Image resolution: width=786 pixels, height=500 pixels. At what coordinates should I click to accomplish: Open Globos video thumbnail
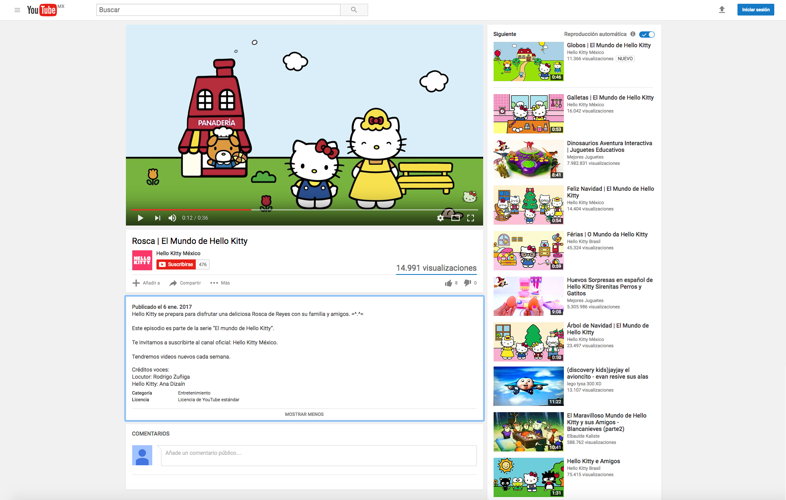[x=528, y=61]
